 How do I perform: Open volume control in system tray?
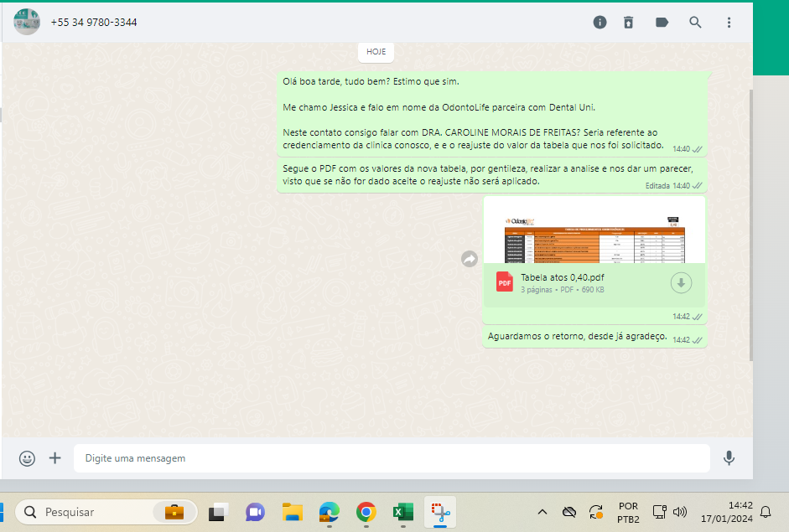click(680, 512)
